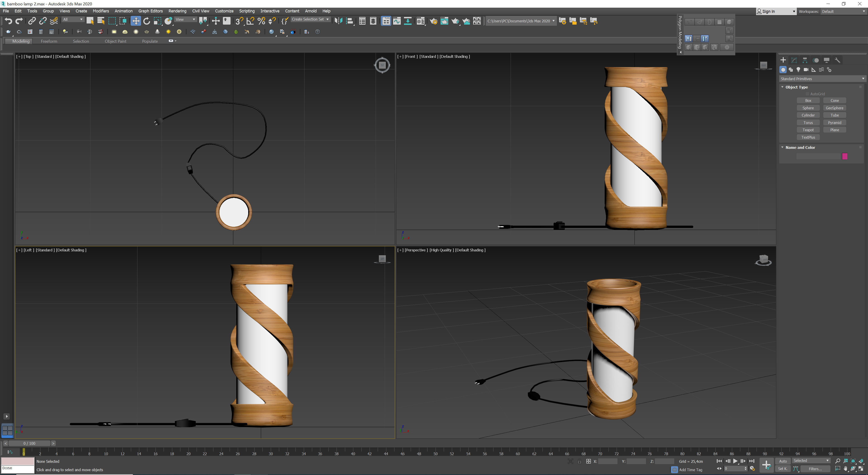The height and width of the screenshot is (475, 868).
Task: Open the project path dropdown
Action: coord(521,21)
